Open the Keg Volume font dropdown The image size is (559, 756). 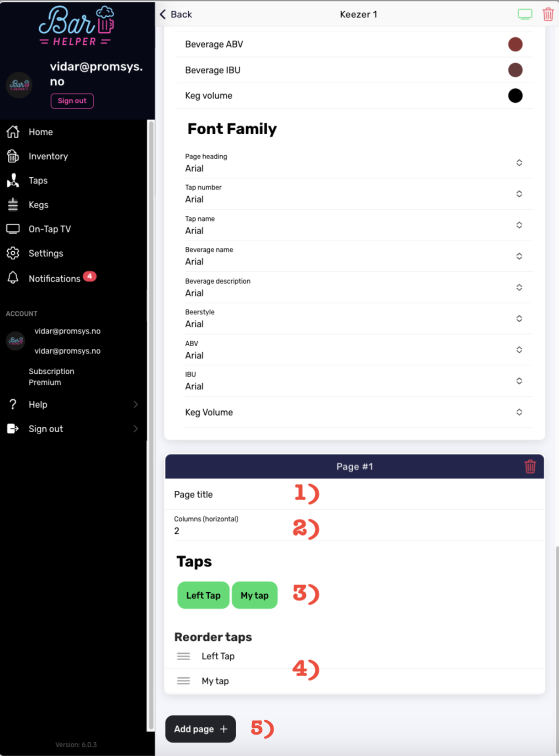click(519, 412)
